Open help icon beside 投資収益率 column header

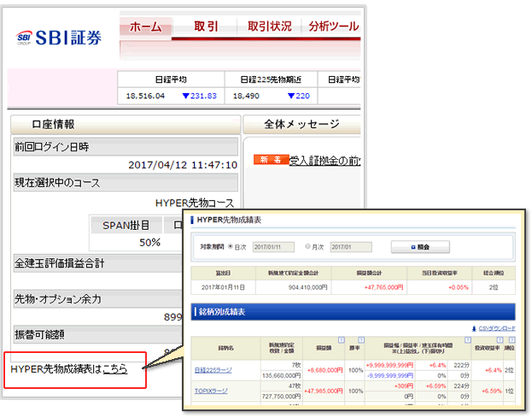point(500,339)
